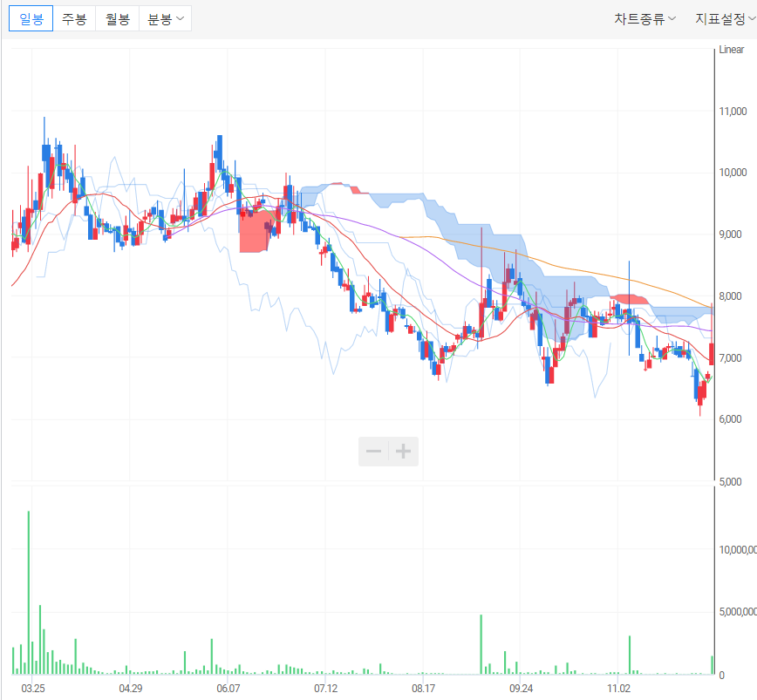Click the 9,000 price axis label

(731, 234)
